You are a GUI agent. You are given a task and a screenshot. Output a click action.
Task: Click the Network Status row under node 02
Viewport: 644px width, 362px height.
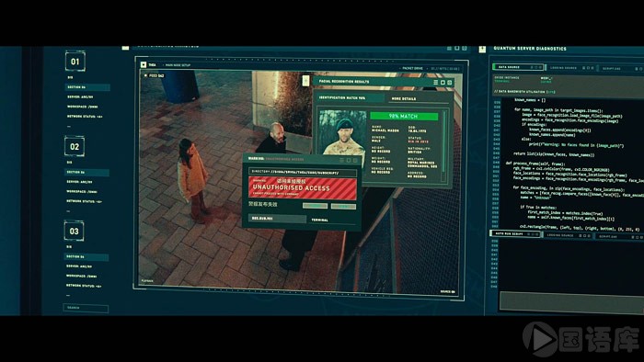(x=84, y=201)
